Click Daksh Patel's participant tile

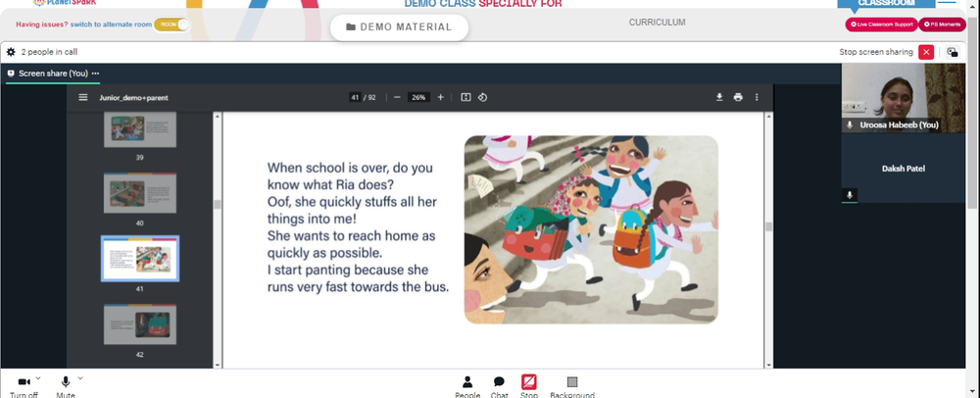click(904, 168)
